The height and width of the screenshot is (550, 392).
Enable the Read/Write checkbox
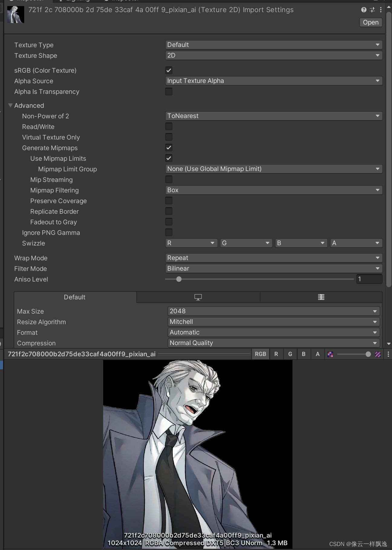tap(169, 127)
